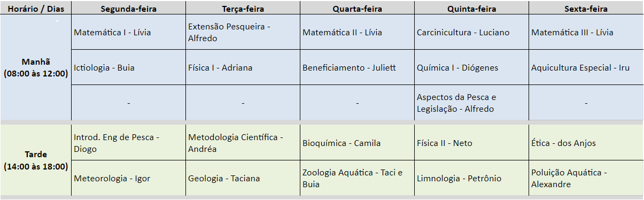
Task: Click the Química I - Diógenes cell
Action: [471, 67]
